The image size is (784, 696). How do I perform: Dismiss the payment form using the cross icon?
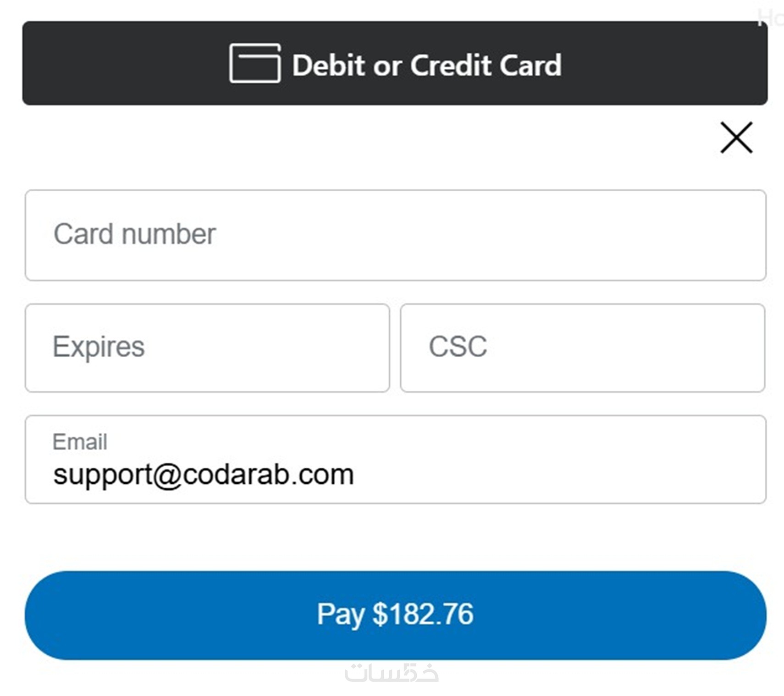[x=736, y=138]
